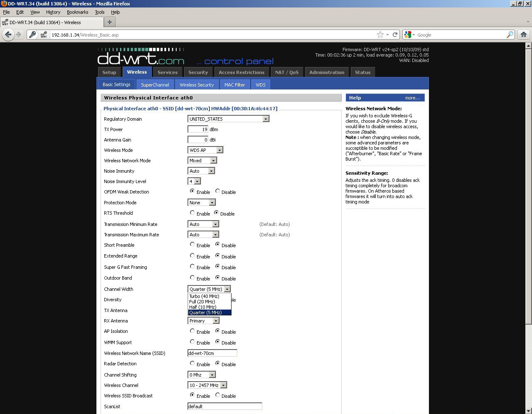
Task: Open the Administration tab
Action: [x=327, y=72]
